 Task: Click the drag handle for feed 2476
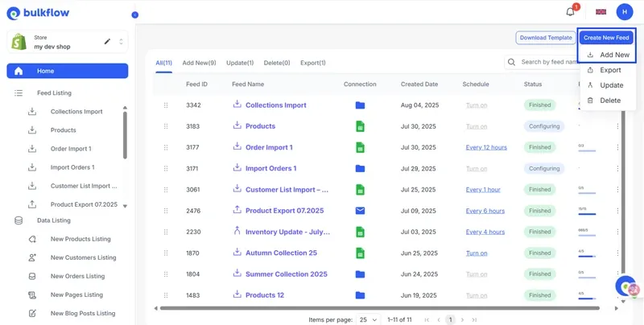pyautogui.click(x=166, y=211)
